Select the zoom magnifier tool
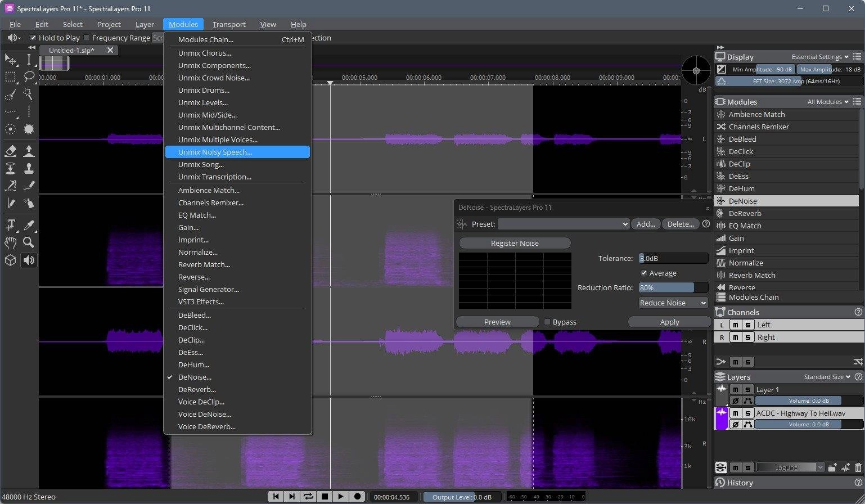The height and width of the screenshot is (504, 865). click(x=29, y=242)
